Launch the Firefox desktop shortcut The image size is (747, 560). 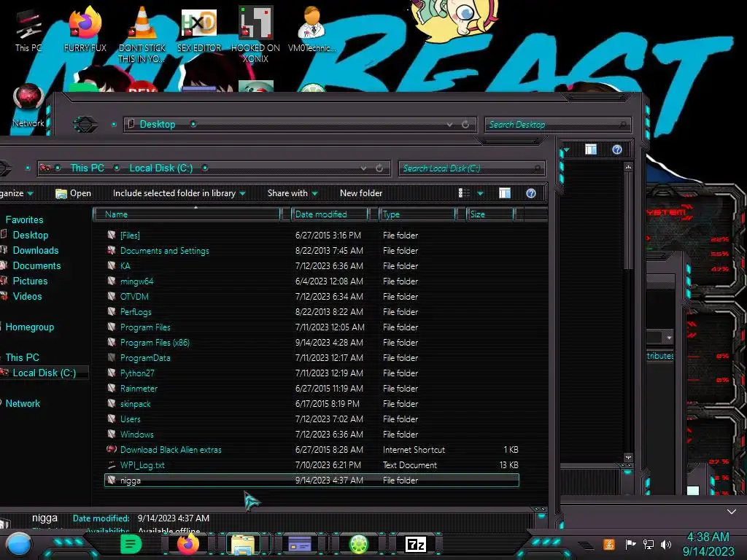pos(85,29)
